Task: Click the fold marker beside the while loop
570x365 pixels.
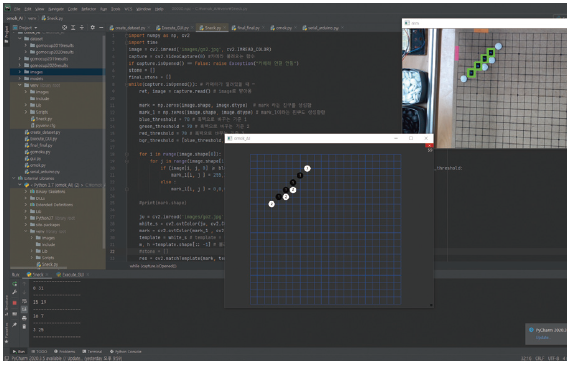Action: pyautogui.click(x=127, y=84)
